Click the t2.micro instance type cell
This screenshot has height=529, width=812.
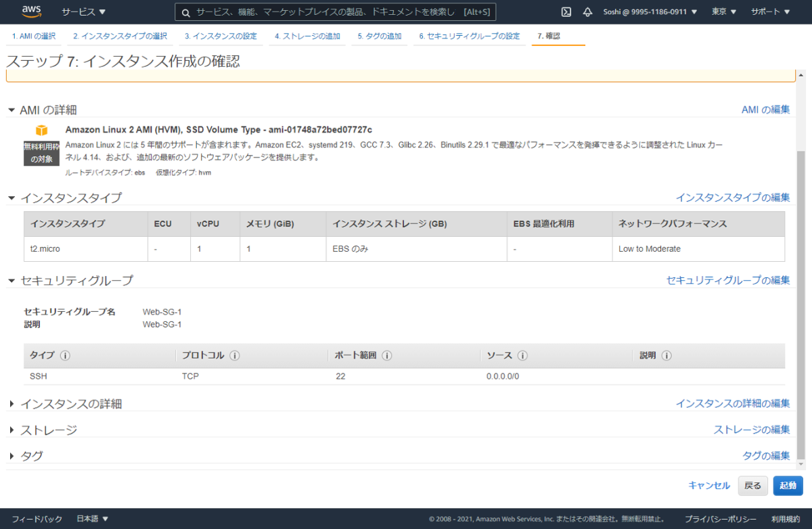pos(85,248)
